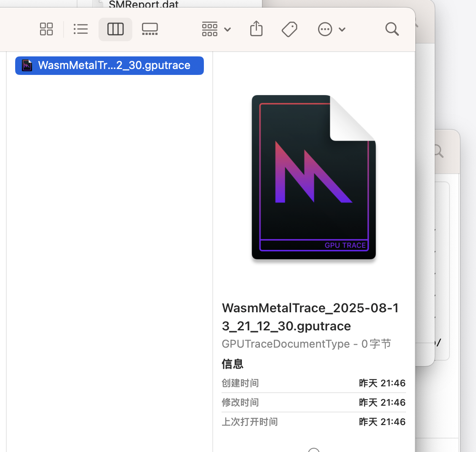Click the WasmMetalTrace_2025-08-13 filename in preview
The image size is (476, 452).
tap(310, 317)
